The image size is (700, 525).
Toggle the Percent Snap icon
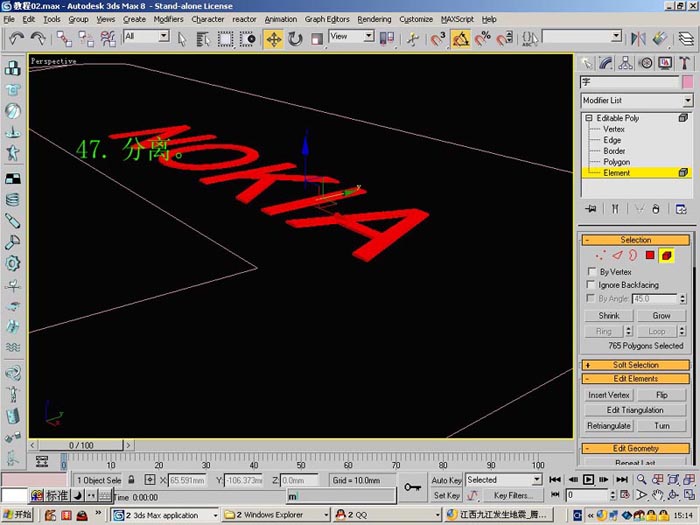[x=482, y=39]
